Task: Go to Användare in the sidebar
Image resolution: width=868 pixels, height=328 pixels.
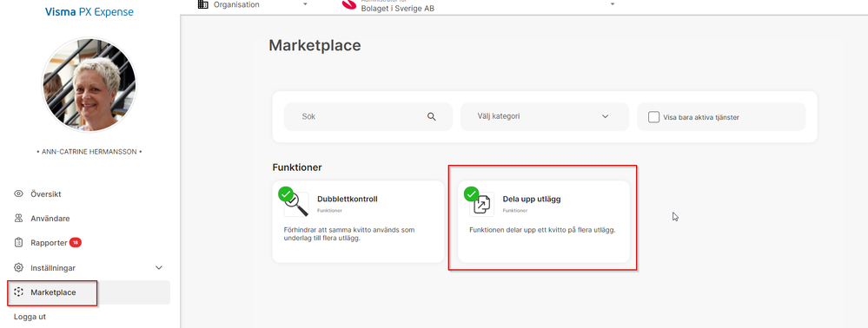Action: (50, 219)
